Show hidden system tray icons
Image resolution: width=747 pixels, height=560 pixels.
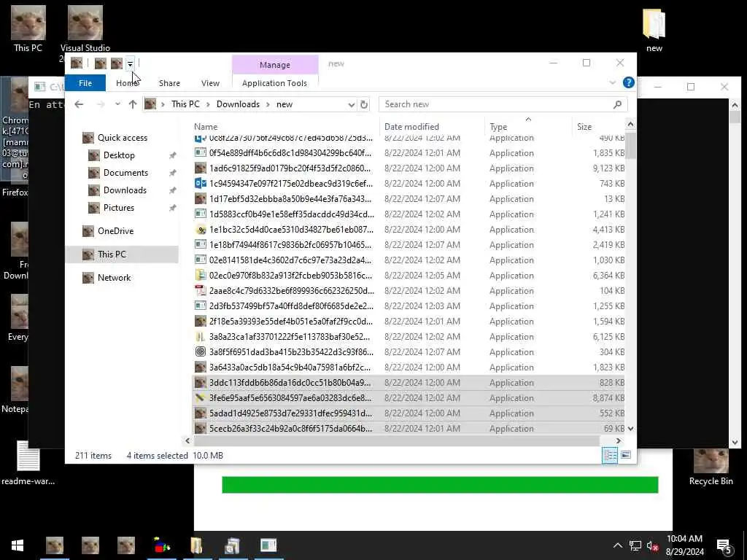tap(617, 545)
